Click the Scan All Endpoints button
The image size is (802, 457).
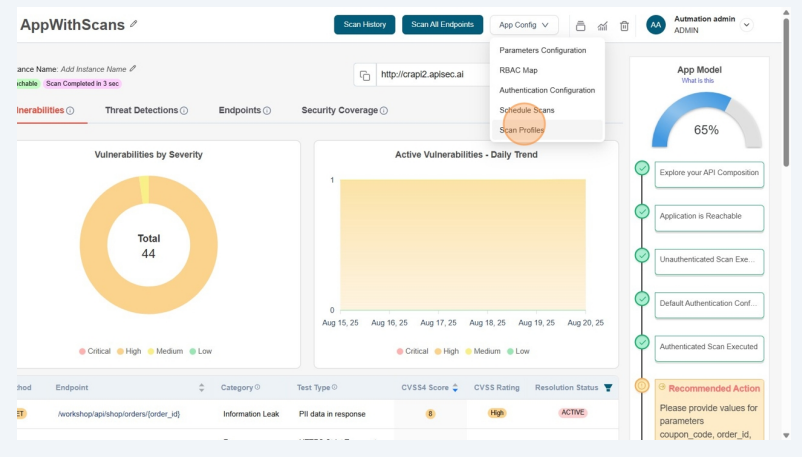tap(442, 25)
